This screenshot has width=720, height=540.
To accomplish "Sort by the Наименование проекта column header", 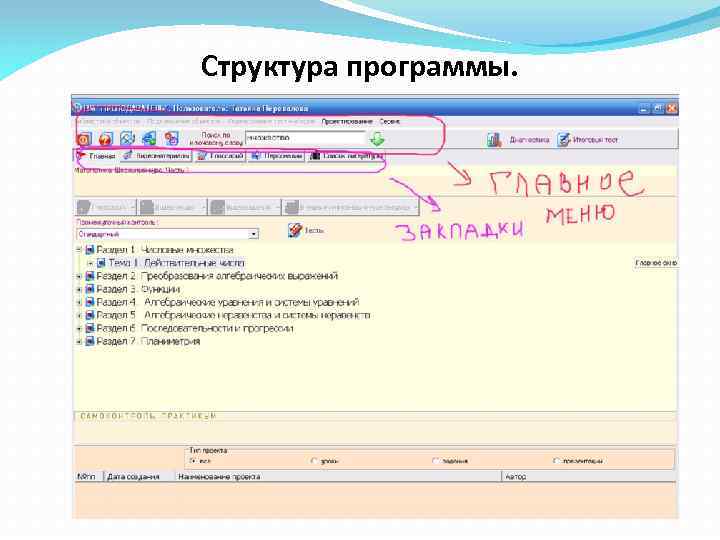I will (x=338, y=477).
